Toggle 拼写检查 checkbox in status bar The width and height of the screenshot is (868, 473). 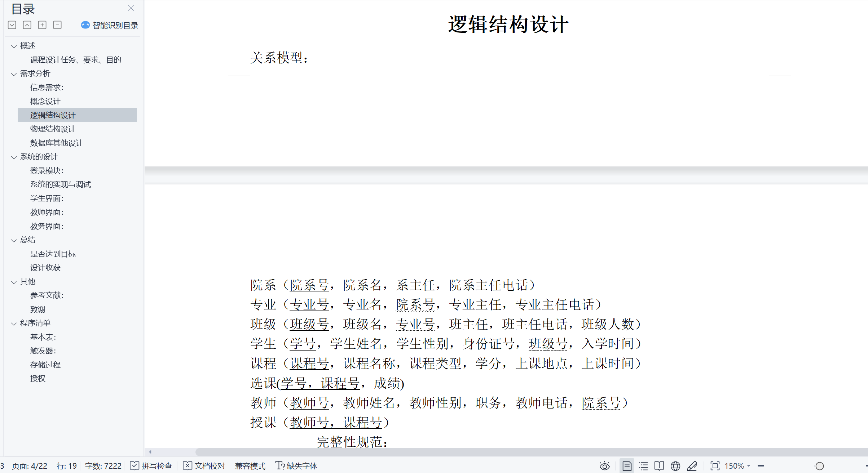pos(151,466)
